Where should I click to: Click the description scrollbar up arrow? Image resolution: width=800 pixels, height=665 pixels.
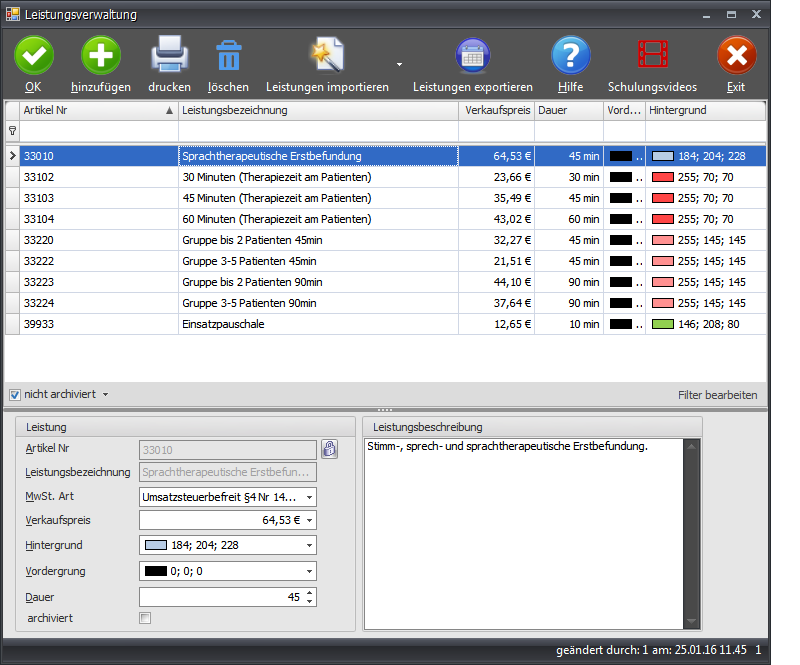point(692,447)
